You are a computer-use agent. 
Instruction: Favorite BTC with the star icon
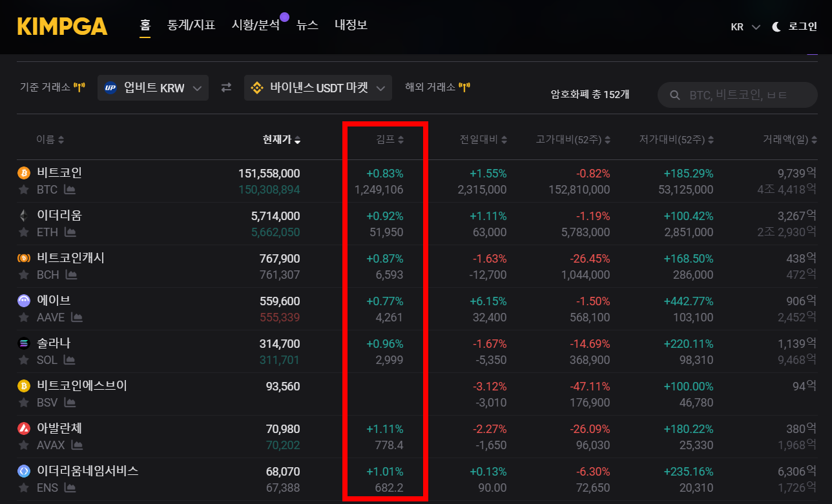[24, 190]
